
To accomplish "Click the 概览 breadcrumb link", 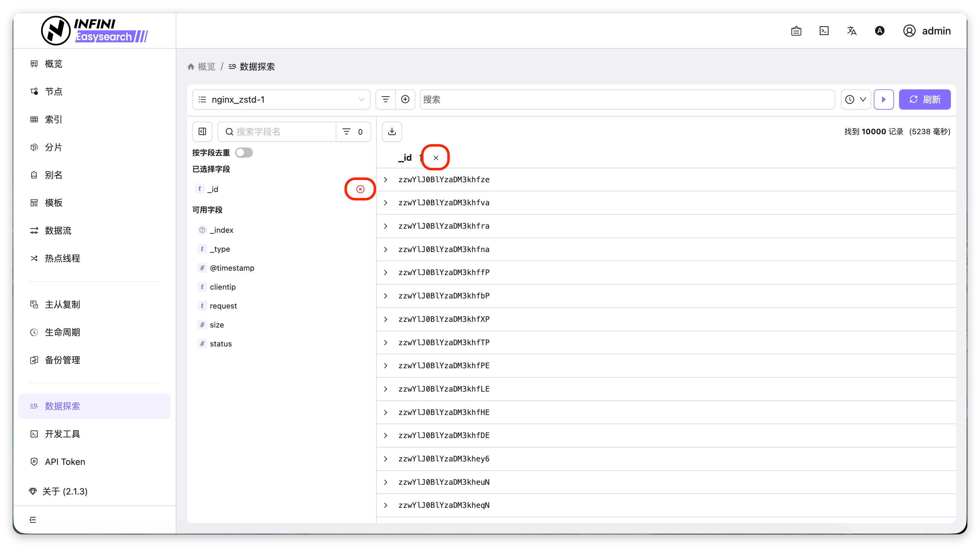I will pyautogui.click(x=206, y=67).
